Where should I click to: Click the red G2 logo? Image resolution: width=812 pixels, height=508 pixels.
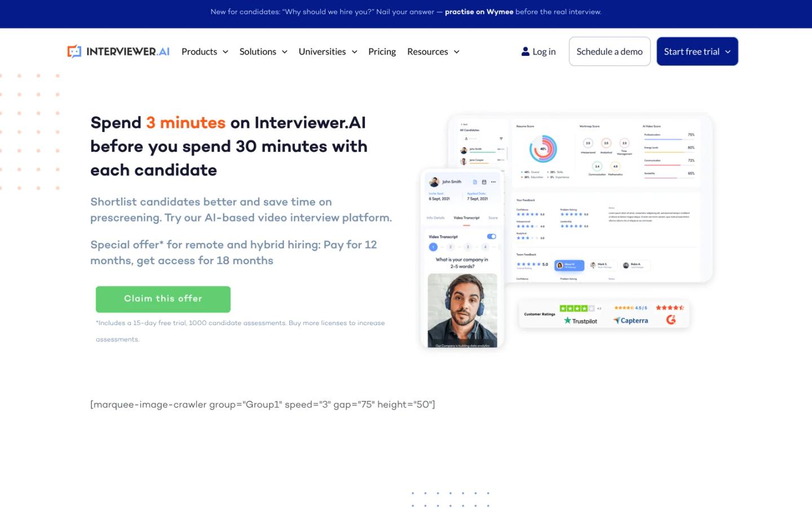pyautogui.click(x=671, y=319)
